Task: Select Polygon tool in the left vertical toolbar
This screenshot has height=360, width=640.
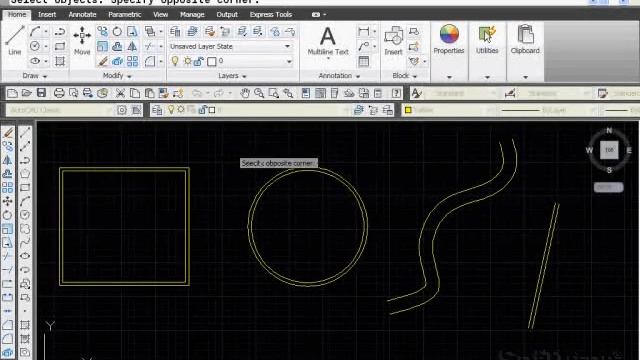Action: 25,173
